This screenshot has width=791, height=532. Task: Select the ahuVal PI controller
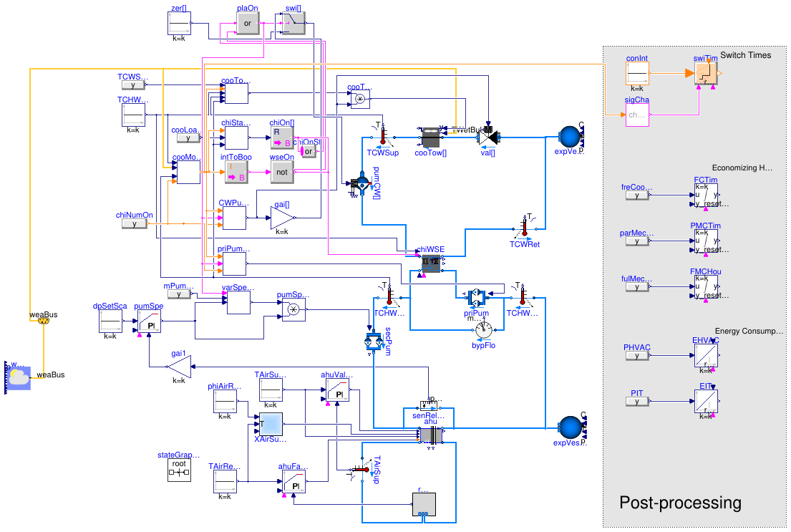click(337, 390)
